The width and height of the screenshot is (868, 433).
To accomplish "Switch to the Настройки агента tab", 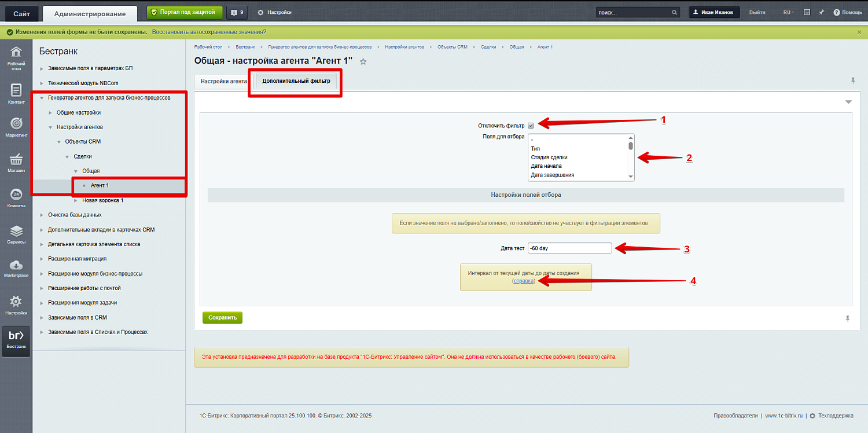I will point(224,82).
